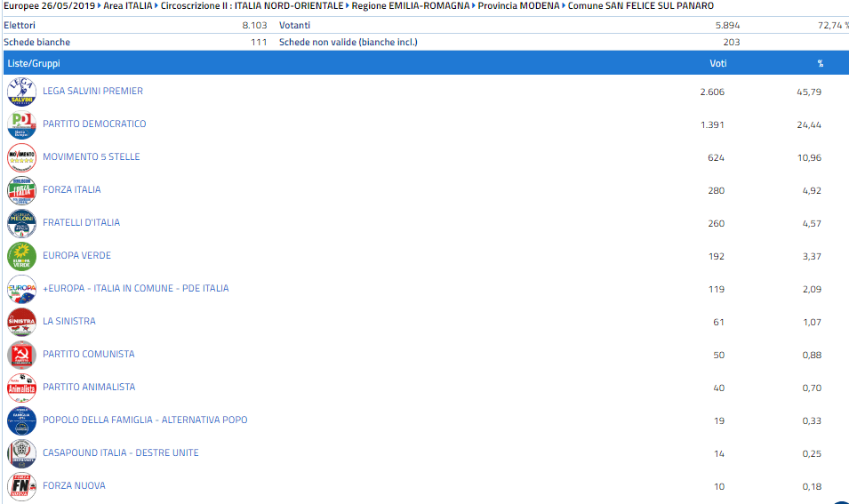The image size is (849, 504).
Task: Click the Europa Verde sunflower logo
Action: [21, 257]
